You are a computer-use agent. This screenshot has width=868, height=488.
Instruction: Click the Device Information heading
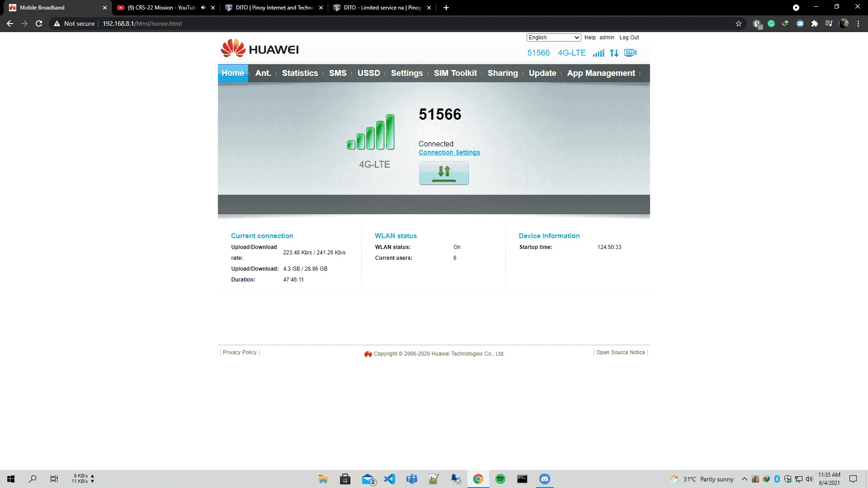(549, 236)
